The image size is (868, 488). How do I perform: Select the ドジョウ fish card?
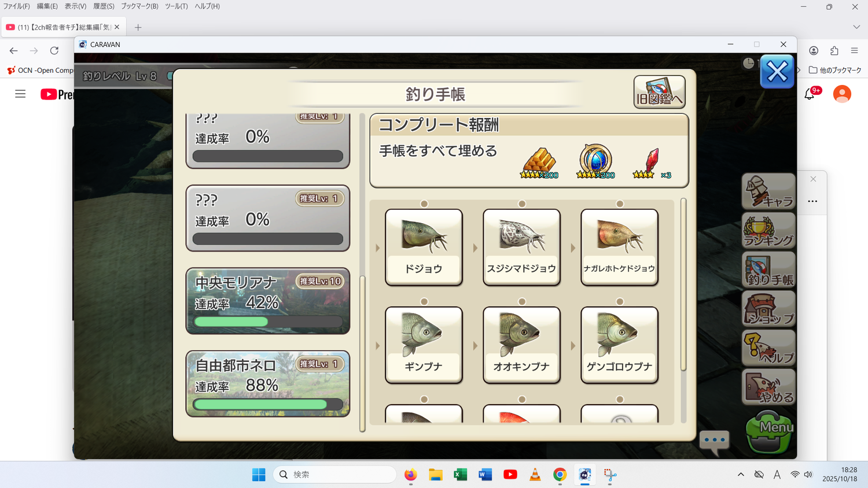coord(424,247)
